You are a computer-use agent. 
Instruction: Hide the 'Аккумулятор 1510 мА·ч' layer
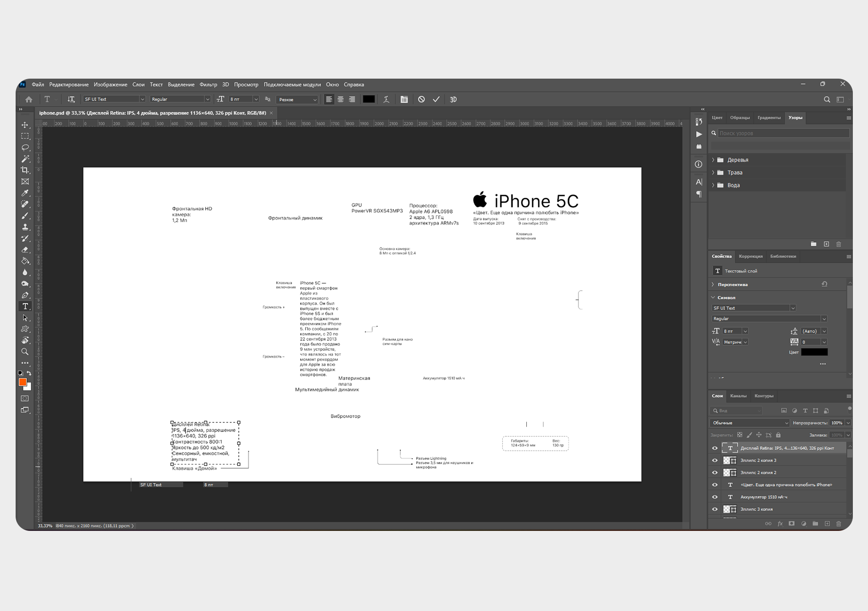click(715, 497)
